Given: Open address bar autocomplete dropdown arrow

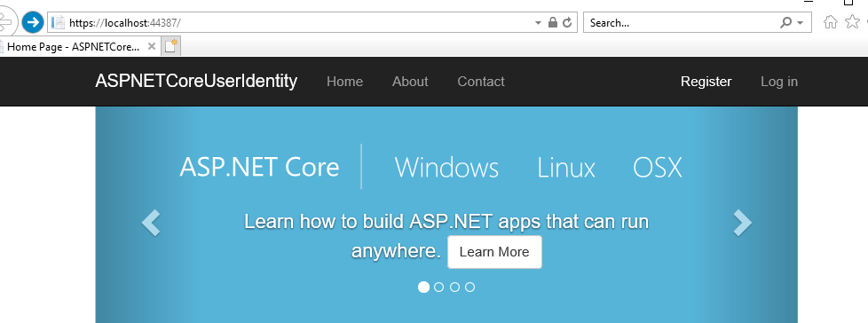Looking at the screenshot, I should (538, 23).
